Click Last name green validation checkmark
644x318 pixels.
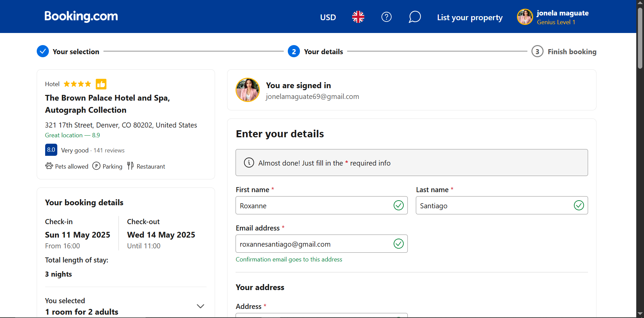579,205
